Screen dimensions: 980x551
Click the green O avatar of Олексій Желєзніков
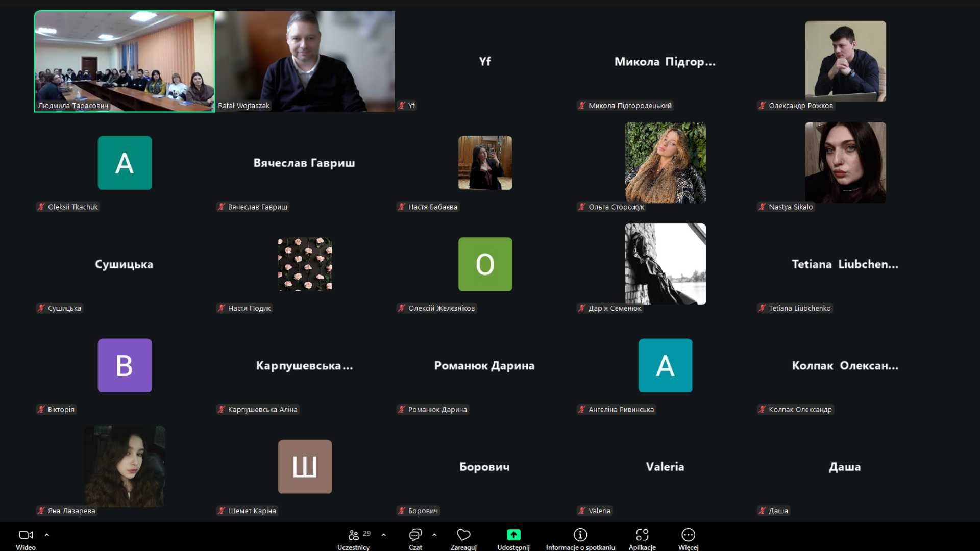point(485,264)
